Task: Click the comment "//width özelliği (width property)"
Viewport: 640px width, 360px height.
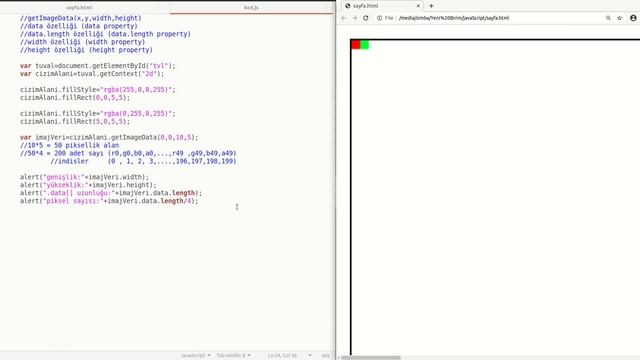Action: pos(82,42)
